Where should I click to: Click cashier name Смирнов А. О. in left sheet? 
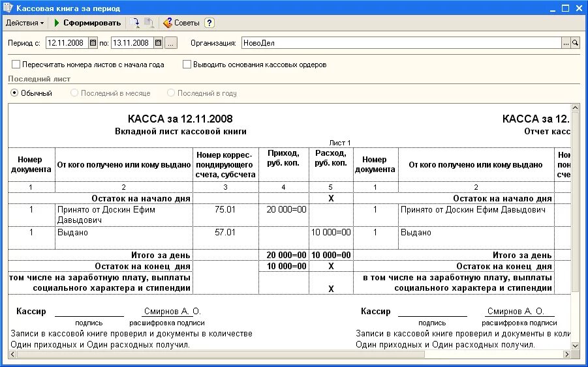point(172,312)
